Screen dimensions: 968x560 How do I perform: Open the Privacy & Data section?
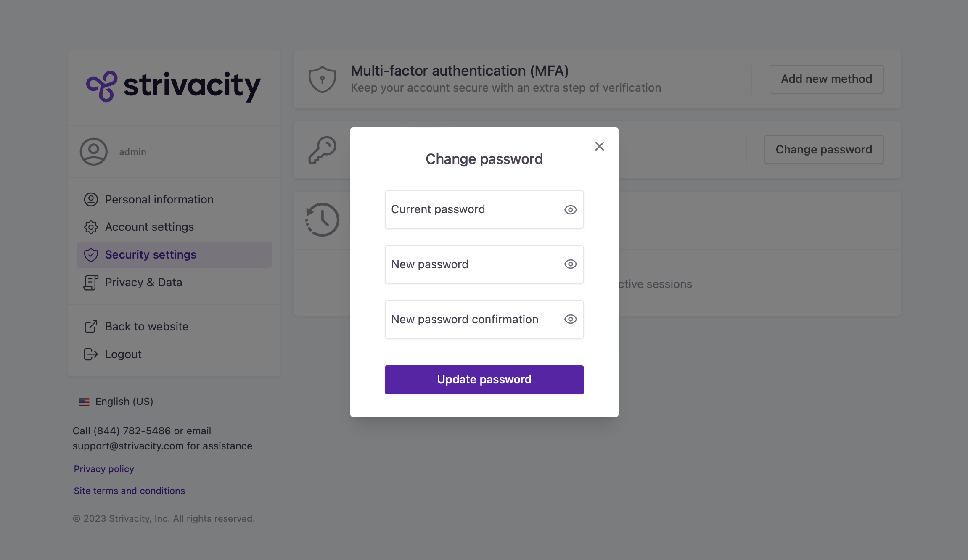143,283
